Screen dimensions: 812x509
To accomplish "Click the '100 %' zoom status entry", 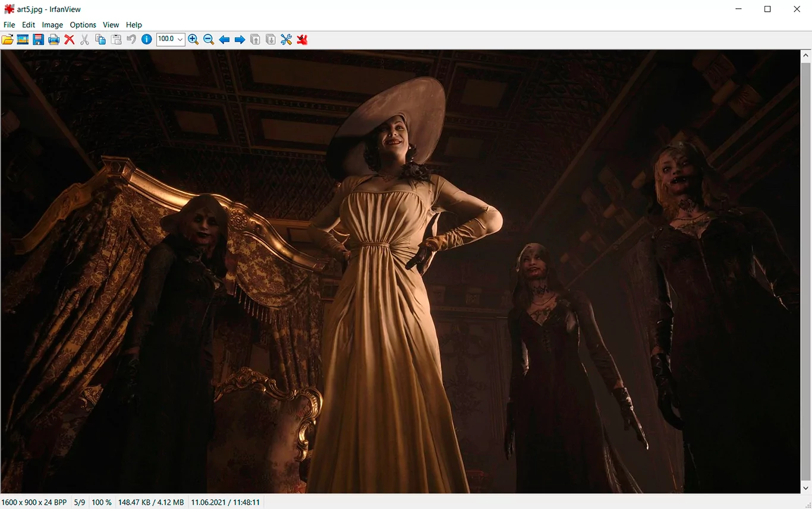I will tap(102, 502).
